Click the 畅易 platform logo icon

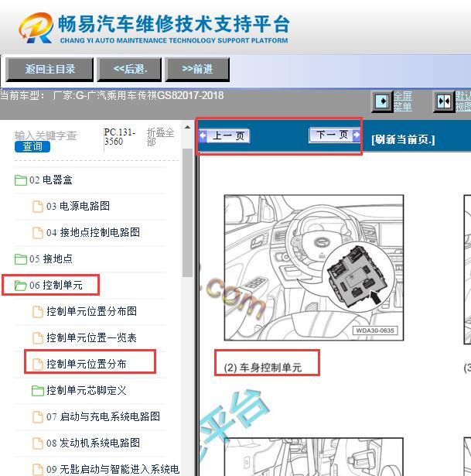[x=36, y=28]
